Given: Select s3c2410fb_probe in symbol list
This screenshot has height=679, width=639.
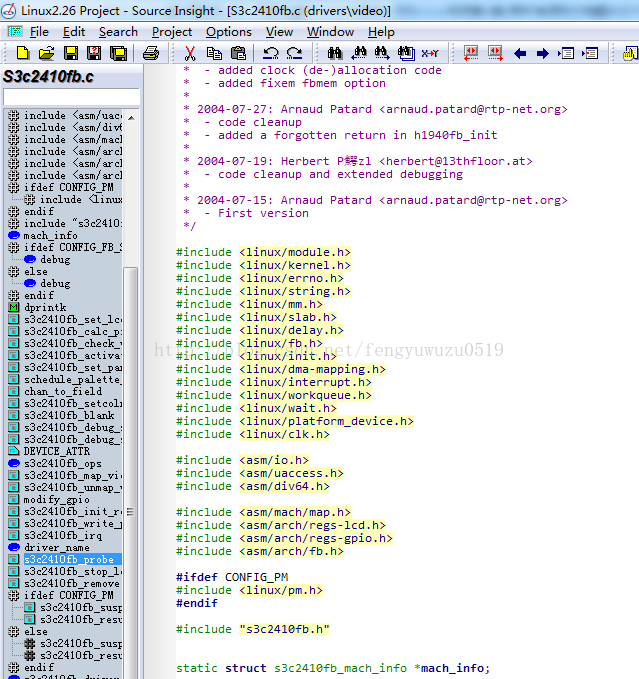Looking at the screenshot, I should [x=69, y=559].
